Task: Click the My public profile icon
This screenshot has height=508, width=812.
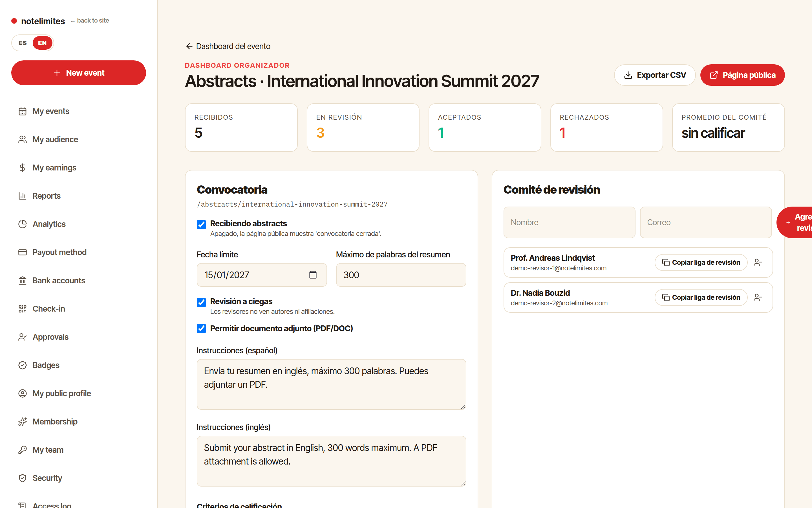Action: click(x=23, y=393)
